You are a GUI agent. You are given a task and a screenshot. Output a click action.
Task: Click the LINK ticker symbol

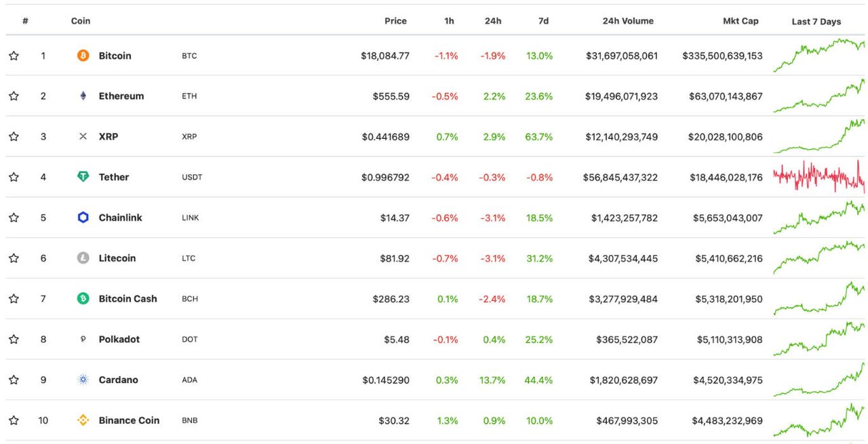pos(191,218)
